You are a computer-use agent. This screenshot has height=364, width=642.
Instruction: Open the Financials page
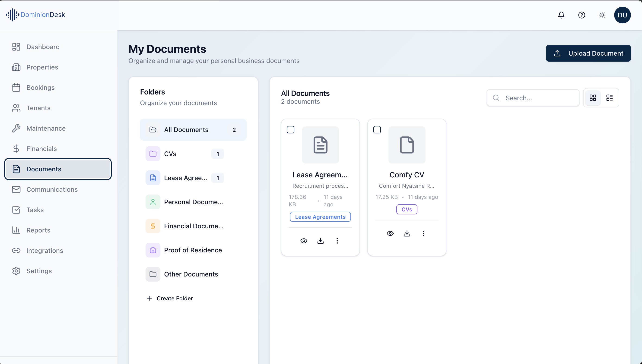(41, 148)
